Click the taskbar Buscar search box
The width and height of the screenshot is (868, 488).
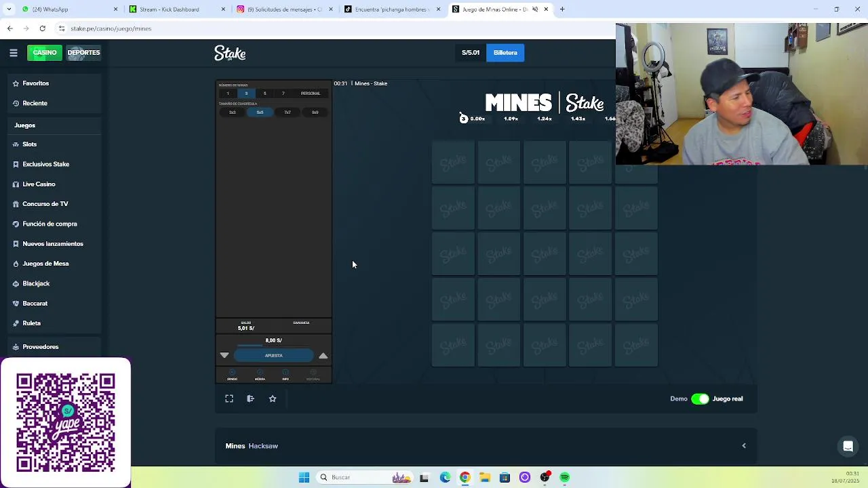(x=365, y=477)
